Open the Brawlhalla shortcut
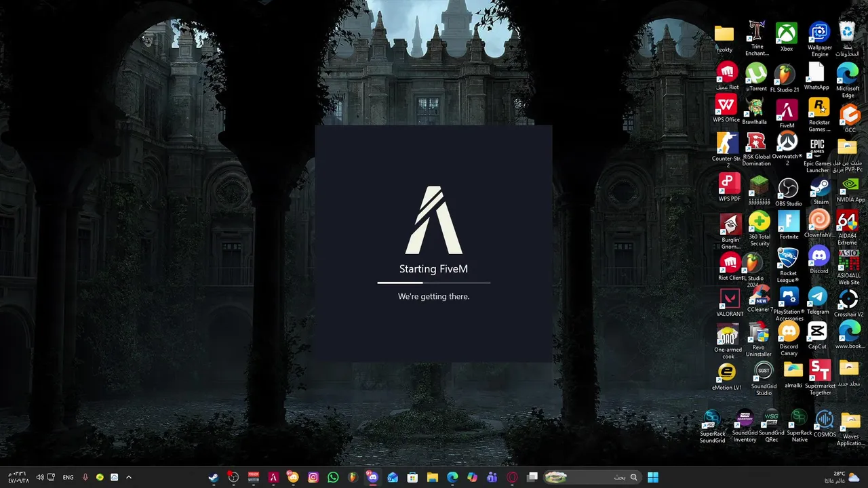The image size is (868, 488). click(754, 111)
